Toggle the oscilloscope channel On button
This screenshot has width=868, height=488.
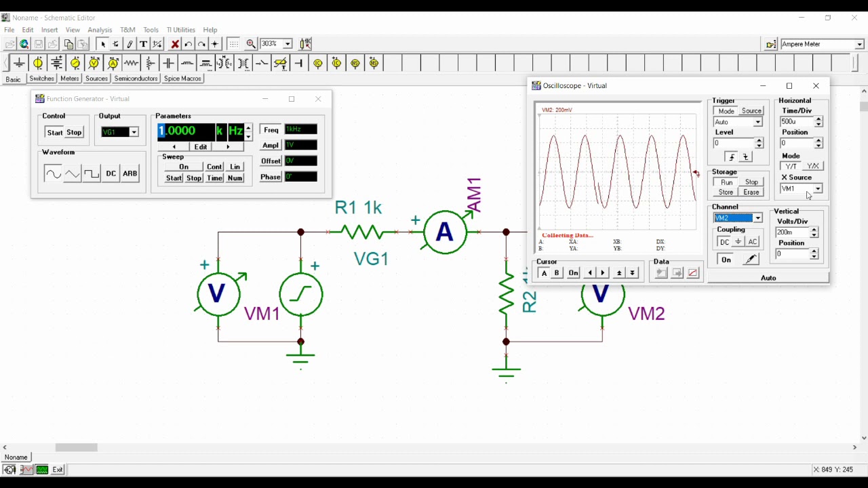(726, 260)
